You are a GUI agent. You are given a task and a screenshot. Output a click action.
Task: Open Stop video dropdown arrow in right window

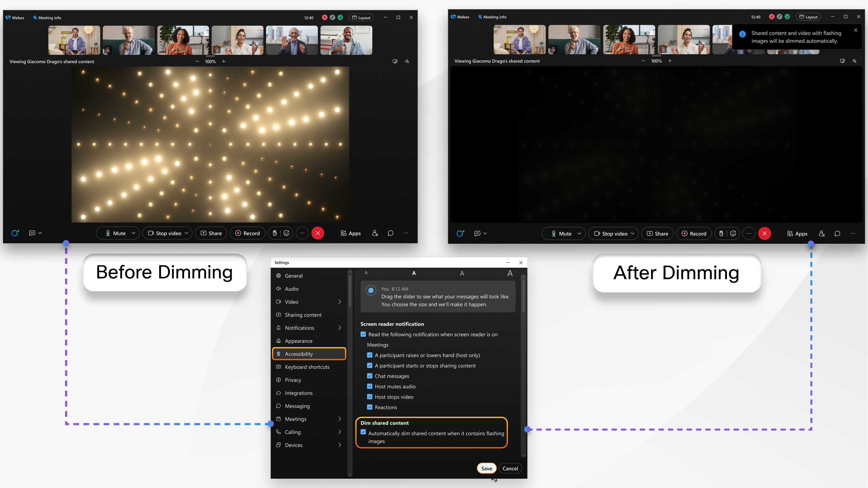(x=633, y=233)
